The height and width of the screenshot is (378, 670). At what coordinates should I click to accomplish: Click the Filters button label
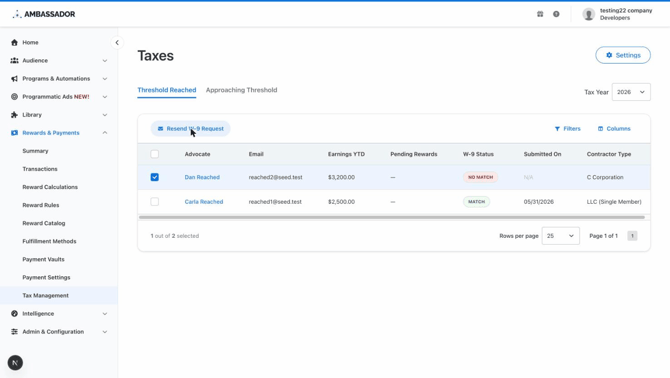(x=572, y=129)
